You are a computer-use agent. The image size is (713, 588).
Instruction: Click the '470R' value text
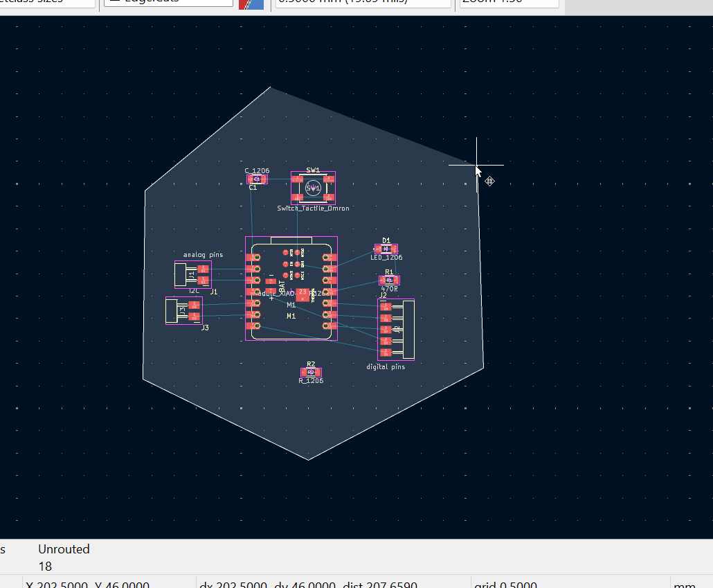389,289
